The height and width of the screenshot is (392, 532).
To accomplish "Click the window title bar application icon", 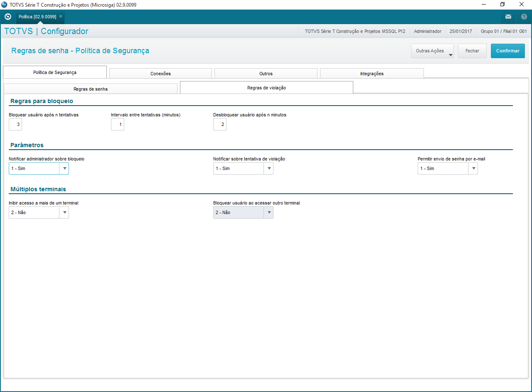I will coord(5,5).
